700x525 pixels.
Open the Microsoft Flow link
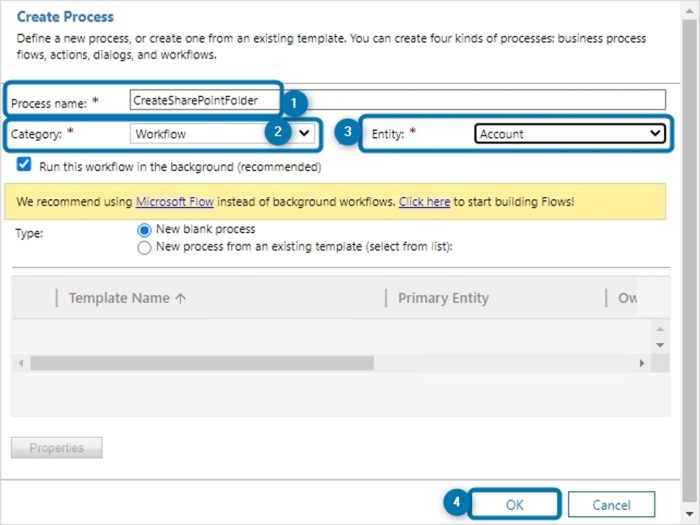[x=175, y=201]
